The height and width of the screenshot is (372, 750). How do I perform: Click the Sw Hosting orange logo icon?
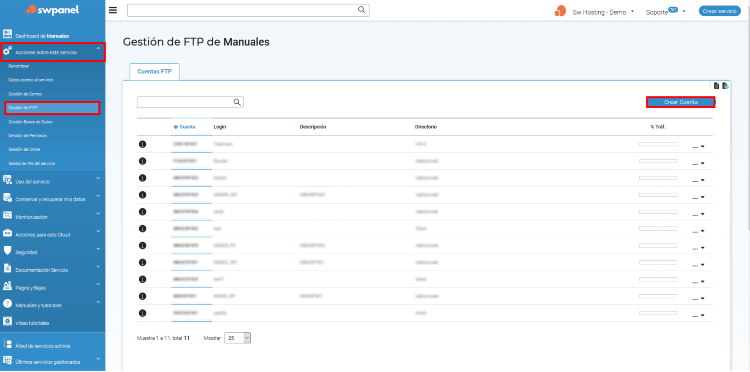pyautogui.click(x=560, y=11)
